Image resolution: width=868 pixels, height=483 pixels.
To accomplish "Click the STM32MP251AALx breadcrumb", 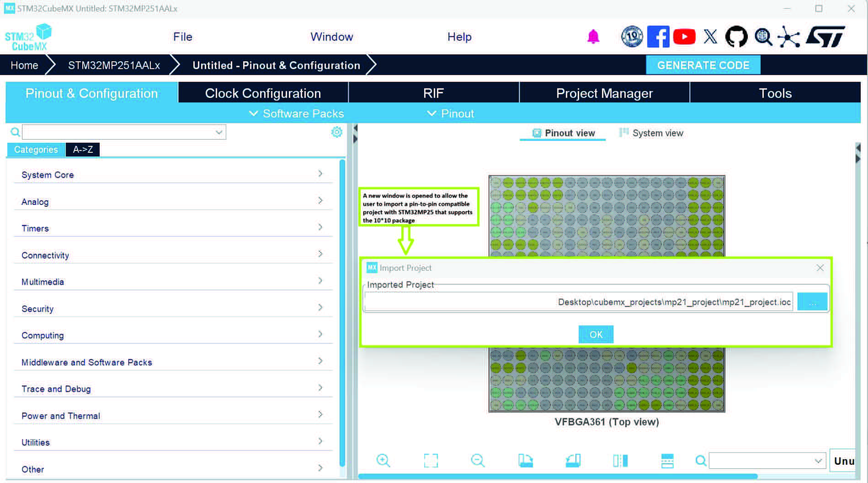I will click(x=114, y=65).
